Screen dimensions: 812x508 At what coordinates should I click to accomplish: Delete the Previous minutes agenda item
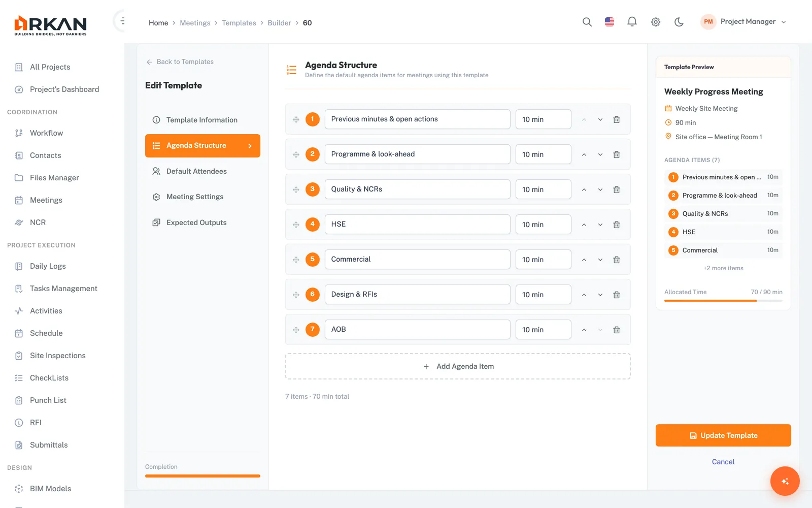point(617,119)
